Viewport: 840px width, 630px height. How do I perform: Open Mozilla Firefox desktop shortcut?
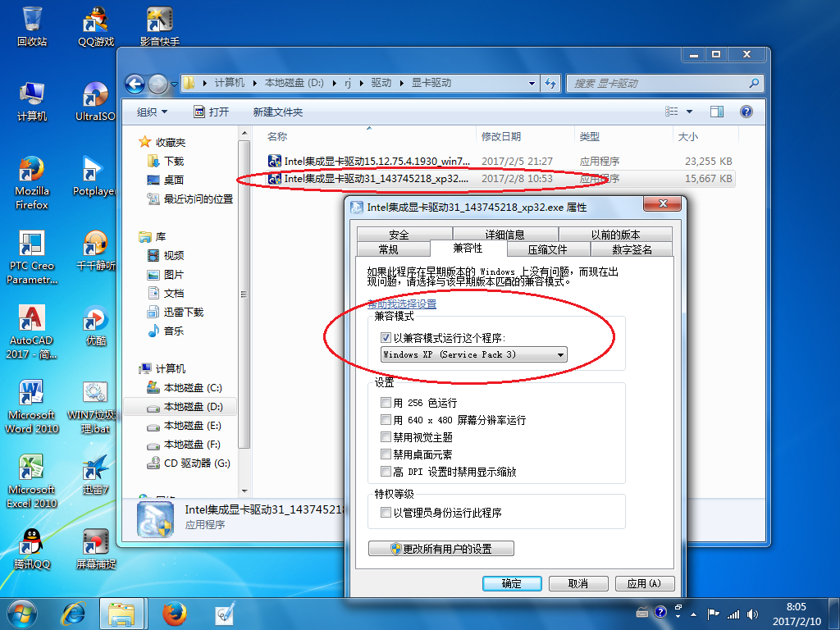(x=32, y=182)
